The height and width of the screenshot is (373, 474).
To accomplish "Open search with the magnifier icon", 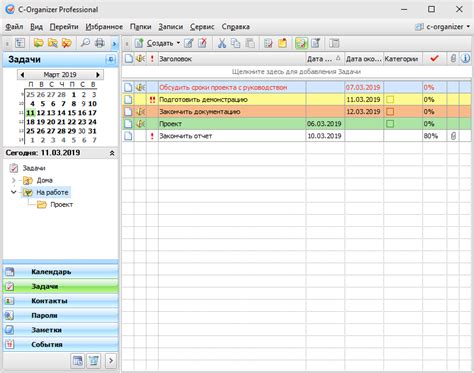I will [x=86, y=43].
